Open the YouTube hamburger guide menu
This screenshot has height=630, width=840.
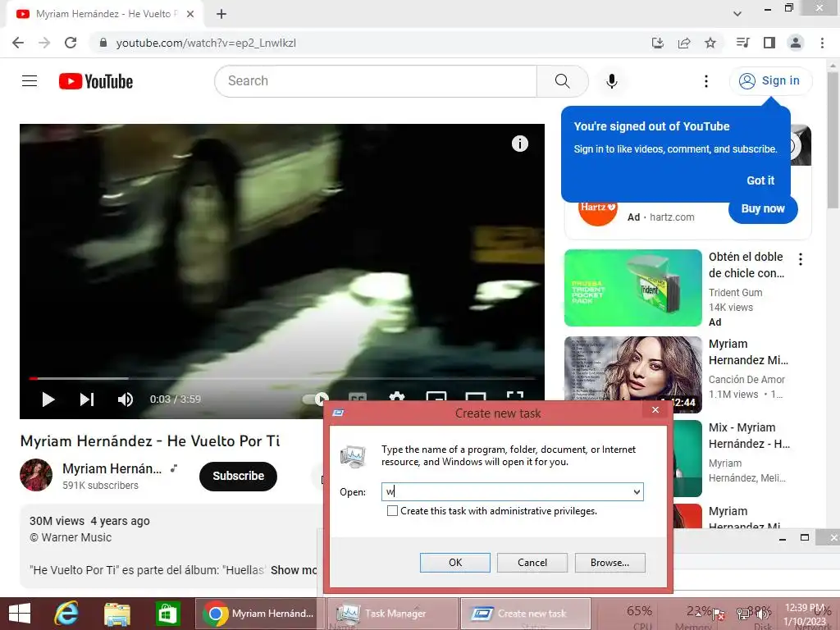tap(30, 81)
